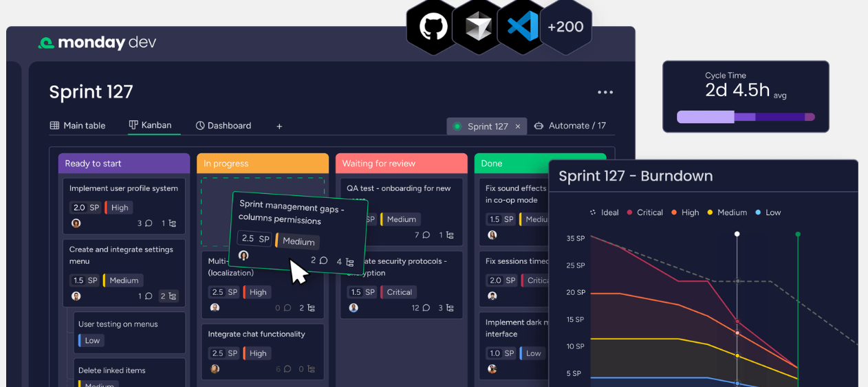Click subitems icon on Create and integrate settings menu
The height and width of the screenshot is (387, 868).
[x=169, y=296]
